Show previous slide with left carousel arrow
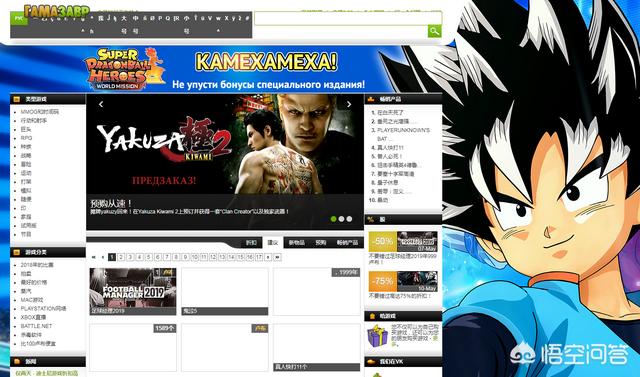 pyautogui.click(x=101, y=104)
